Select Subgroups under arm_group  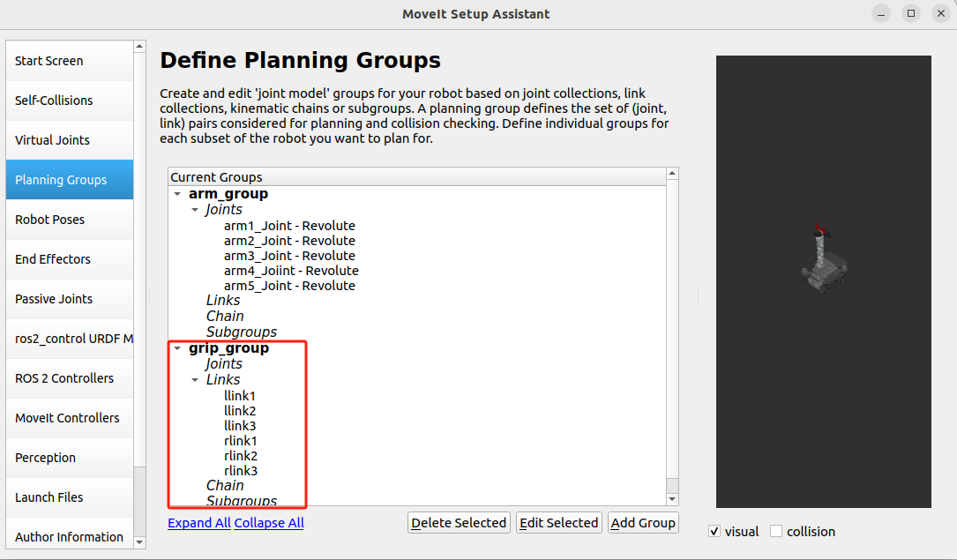click(242, 332)
